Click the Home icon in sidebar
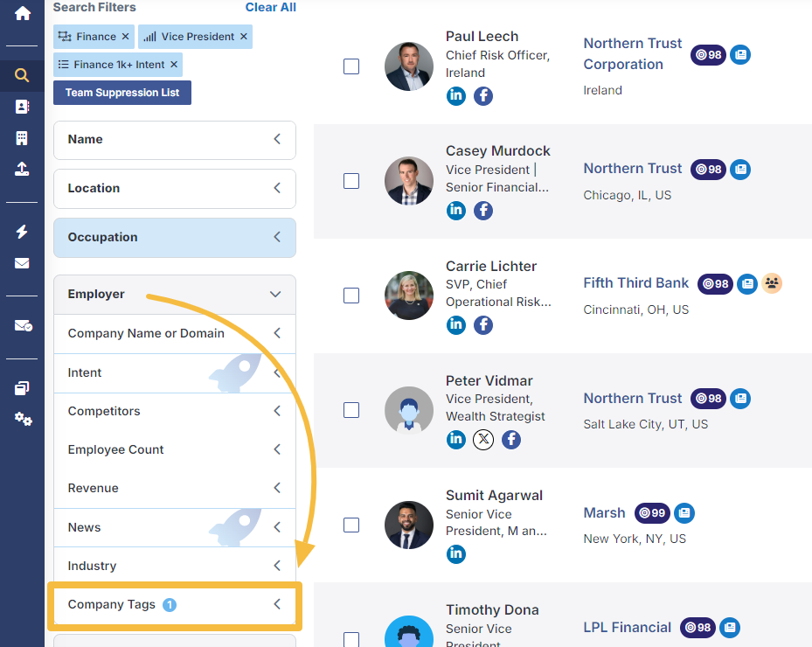812x647 pixels. click(x=22, y=14)
